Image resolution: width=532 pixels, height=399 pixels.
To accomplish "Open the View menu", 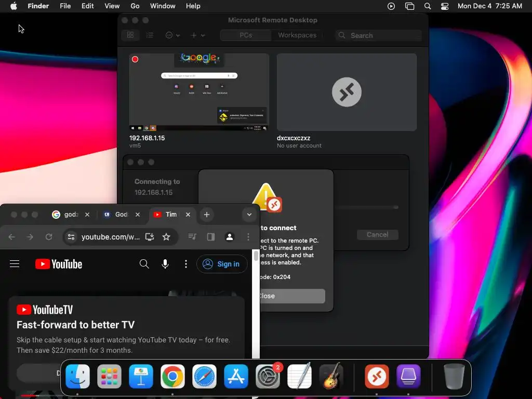I will pos(112,6).
